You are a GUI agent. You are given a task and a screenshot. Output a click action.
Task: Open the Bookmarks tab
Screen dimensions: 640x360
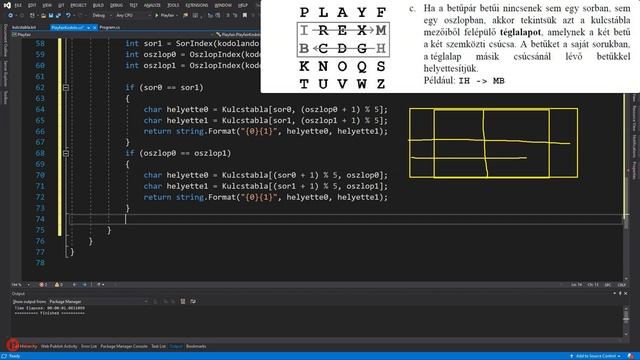pos(196,346)
